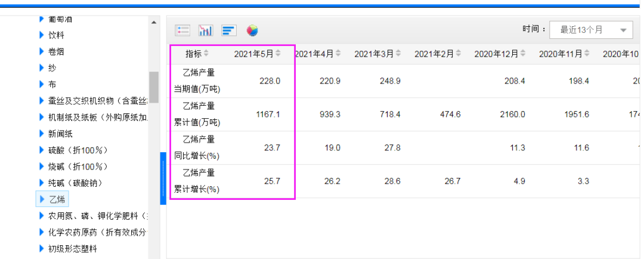Click the blue panel splitter handle
The width and height of the screenshot is (644, 259).
[x=163, y=178]
